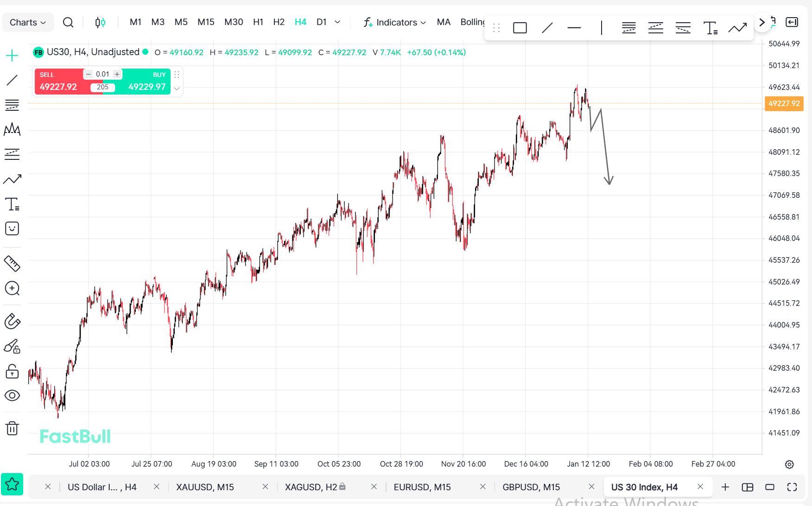Toggle magnet snap mode
Viewport: 812px width, 506px height.
[x=12, y=321]
